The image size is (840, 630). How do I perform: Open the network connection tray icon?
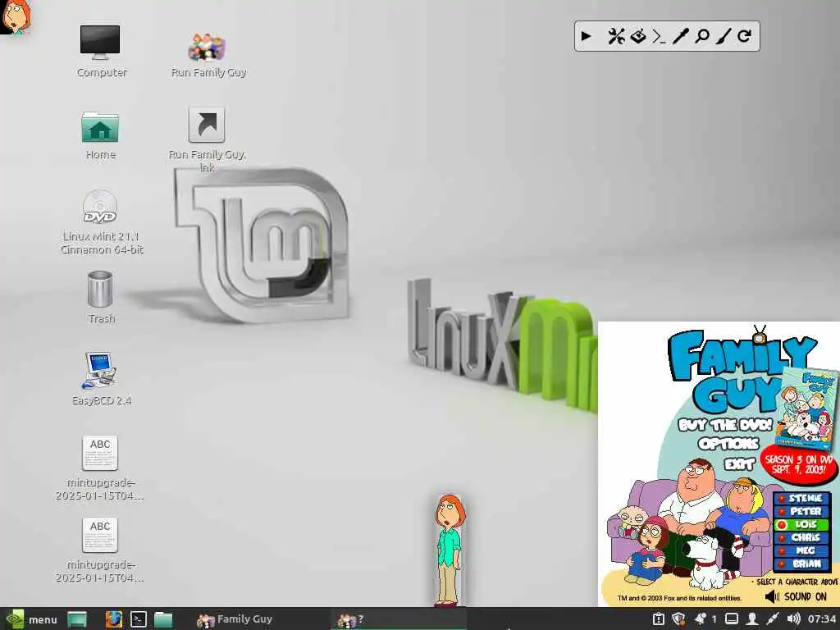coord(773,619)
